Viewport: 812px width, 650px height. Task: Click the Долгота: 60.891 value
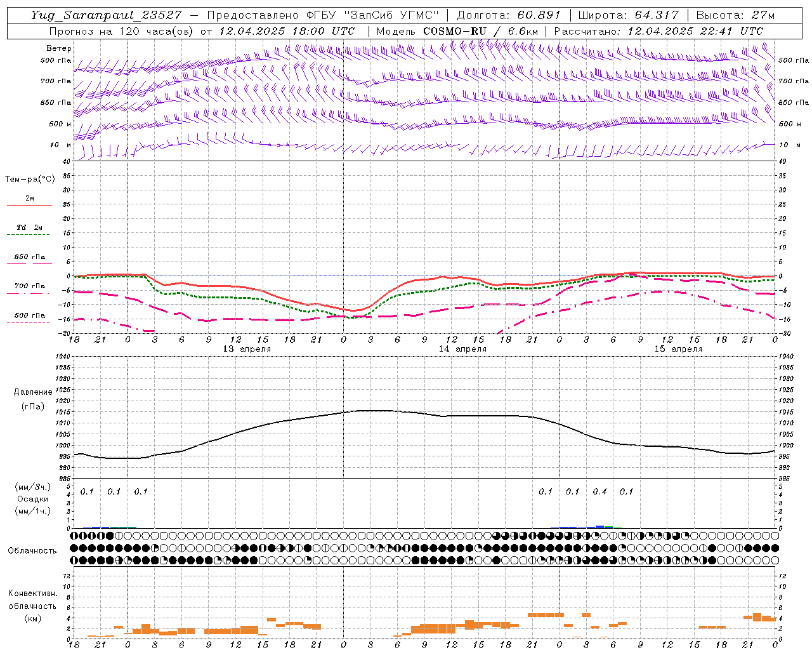point(509,15)
